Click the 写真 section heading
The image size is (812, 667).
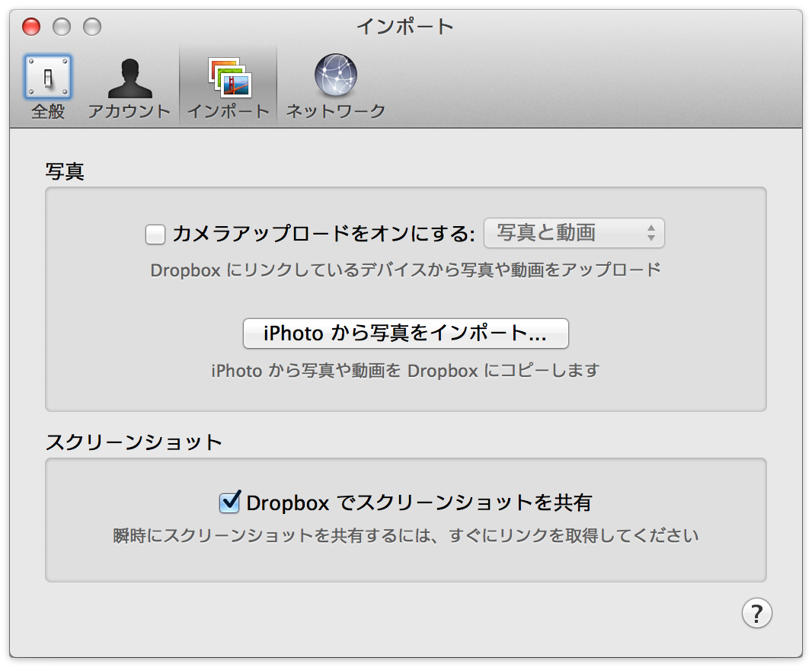[65, 171]
